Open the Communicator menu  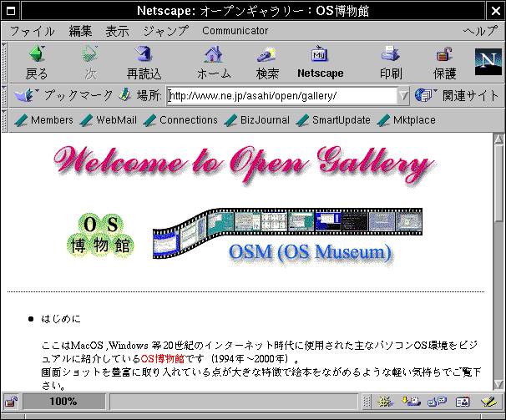coord(235,31)
